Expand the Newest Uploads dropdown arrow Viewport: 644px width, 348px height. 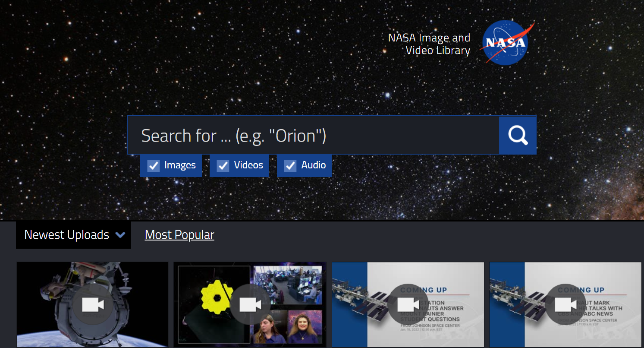(121, 235)
